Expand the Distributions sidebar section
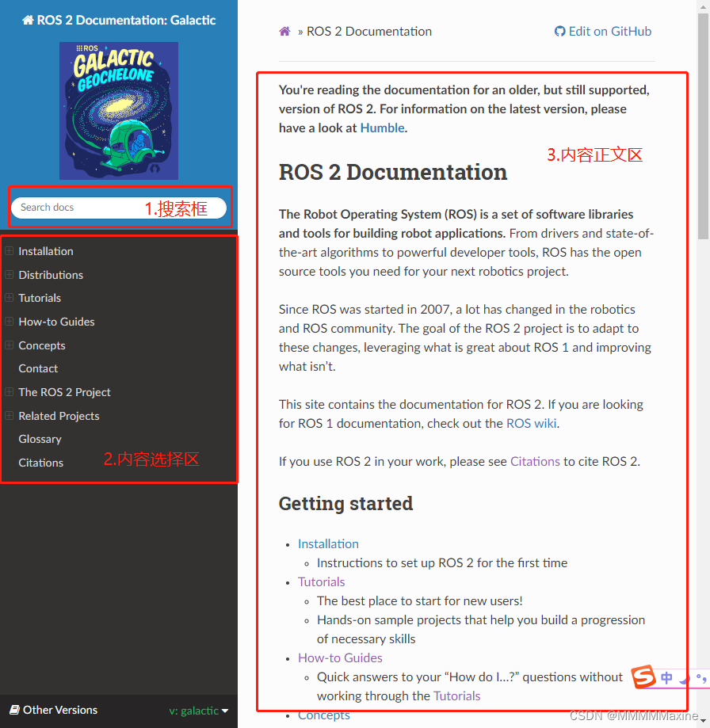710x728 pixels. 9,274
